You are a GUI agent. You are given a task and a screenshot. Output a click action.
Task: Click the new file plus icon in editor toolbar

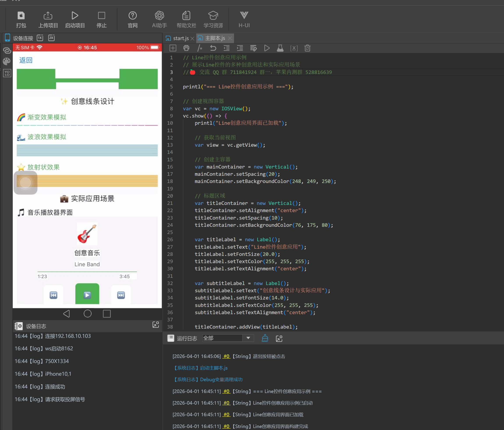(173, 48)
